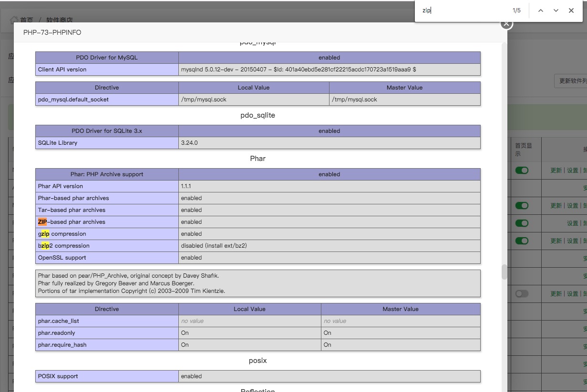
Task: Select 'Client API version' cell
Action: point(107,70)
